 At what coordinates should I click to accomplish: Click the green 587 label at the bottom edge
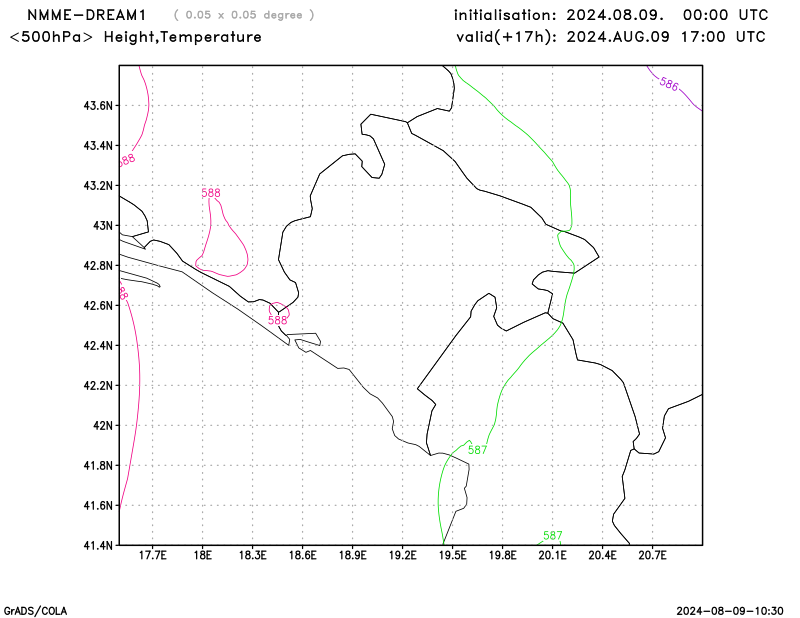pyautogui.click(x=553, y=536)
